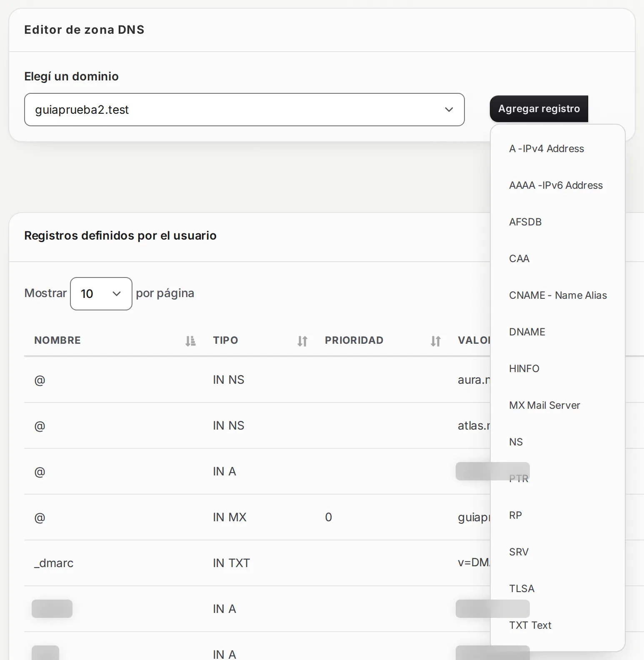Image resolution: width=644 pixels, height=660 pixels.
Task: Select RP record type
Action: (515, 515)
